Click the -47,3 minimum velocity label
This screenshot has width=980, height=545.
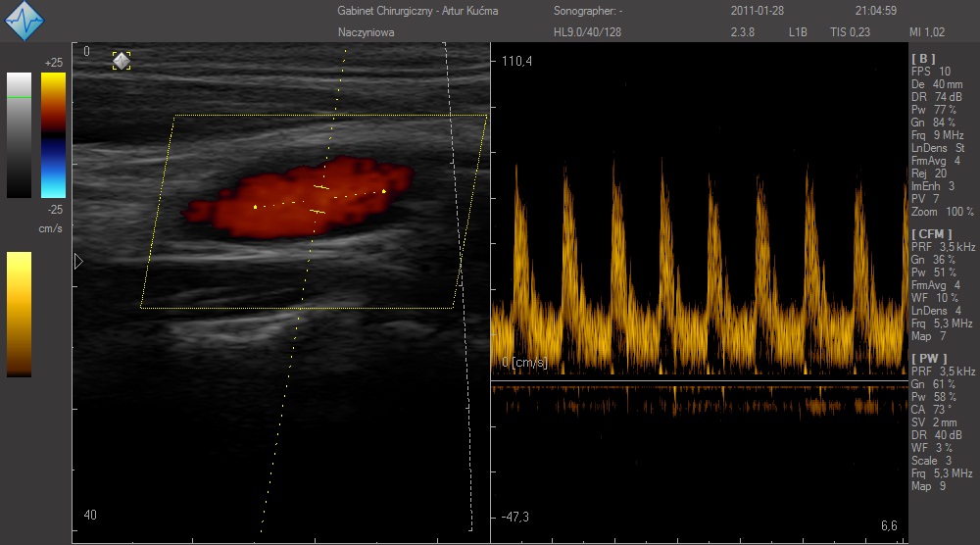(x=514, y=517)
